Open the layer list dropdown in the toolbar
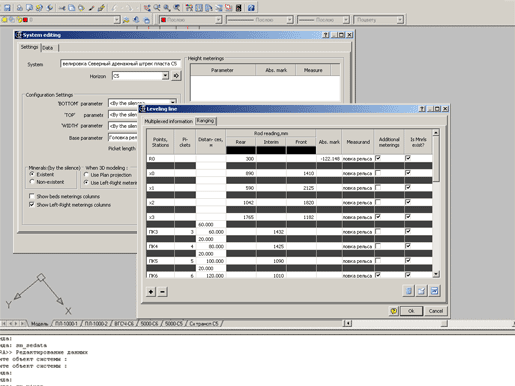Viewport: 515px width, 386px height. 116,20
